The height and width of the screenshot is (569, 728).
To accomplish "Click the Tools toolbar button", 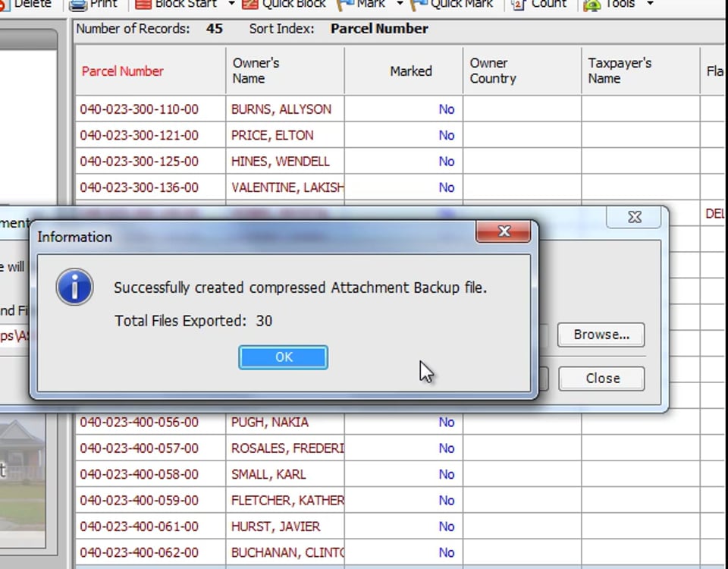I will pyautogui.click(x=609, y=5).
